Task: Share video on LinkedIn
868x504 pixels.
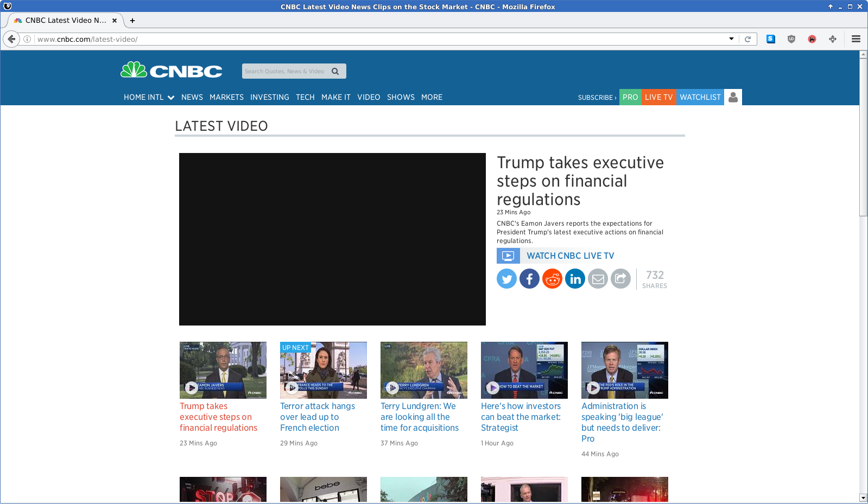Action: 575,279
